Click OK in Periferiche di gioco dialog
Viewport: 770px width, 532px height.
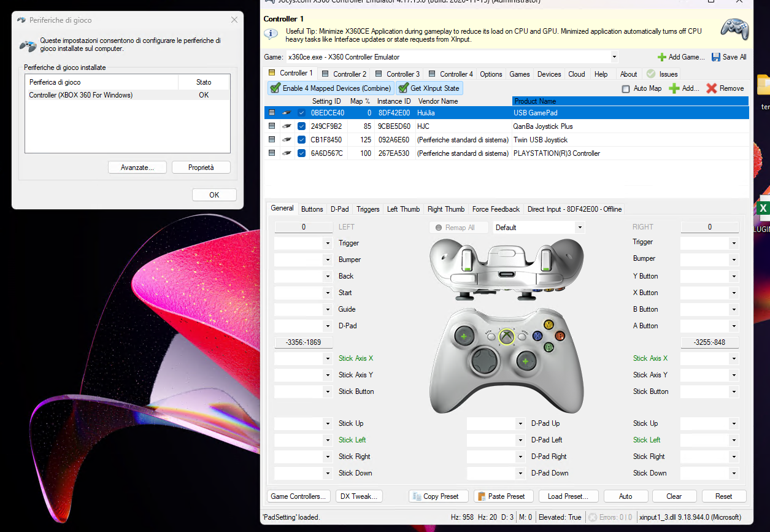[x=214, y=195]
